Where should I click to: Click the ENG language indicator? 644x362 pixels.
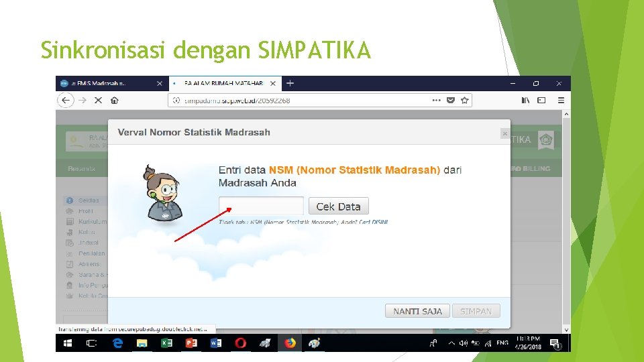coord(502,343)
